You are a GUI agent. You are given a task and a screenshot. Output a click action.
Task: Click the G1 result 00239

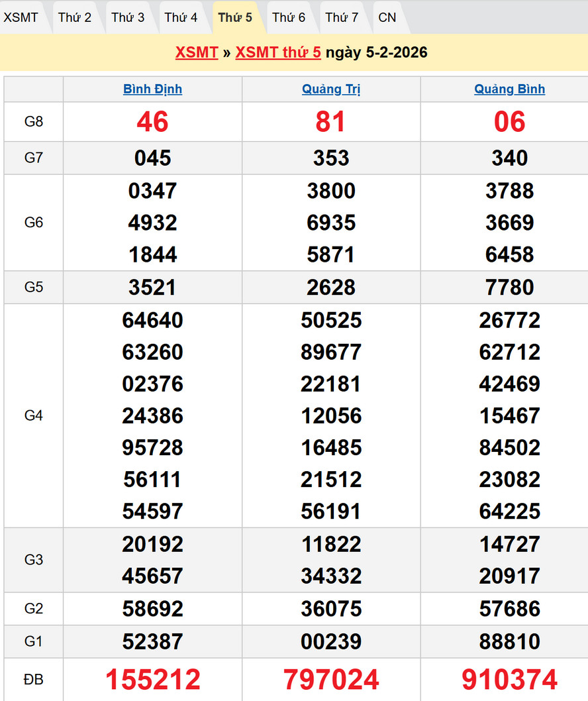tap(331, 641)
